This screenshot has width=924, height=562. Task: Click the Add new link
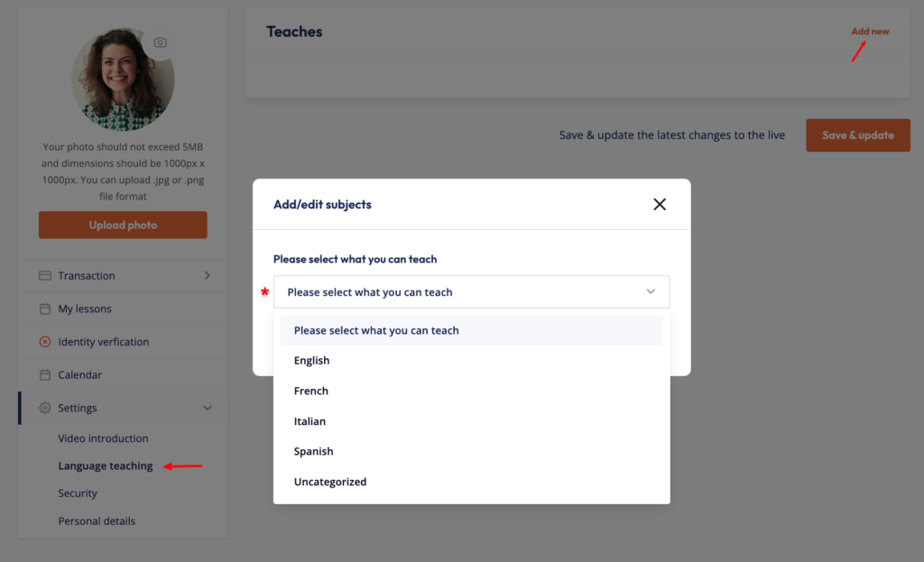point(870,32)
